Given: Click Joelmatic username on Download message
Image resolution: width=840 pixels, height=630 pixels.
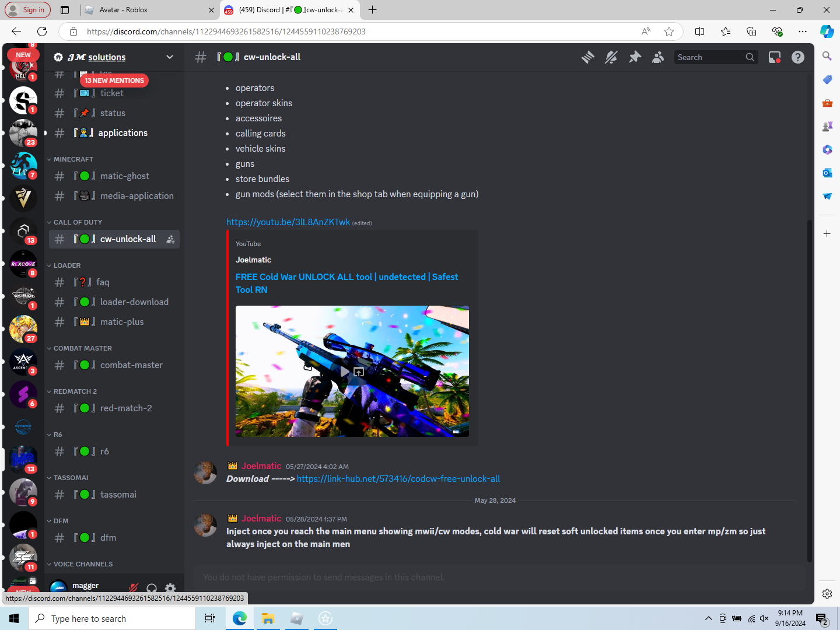Looking at the screenshot, I should click(261, 466).
